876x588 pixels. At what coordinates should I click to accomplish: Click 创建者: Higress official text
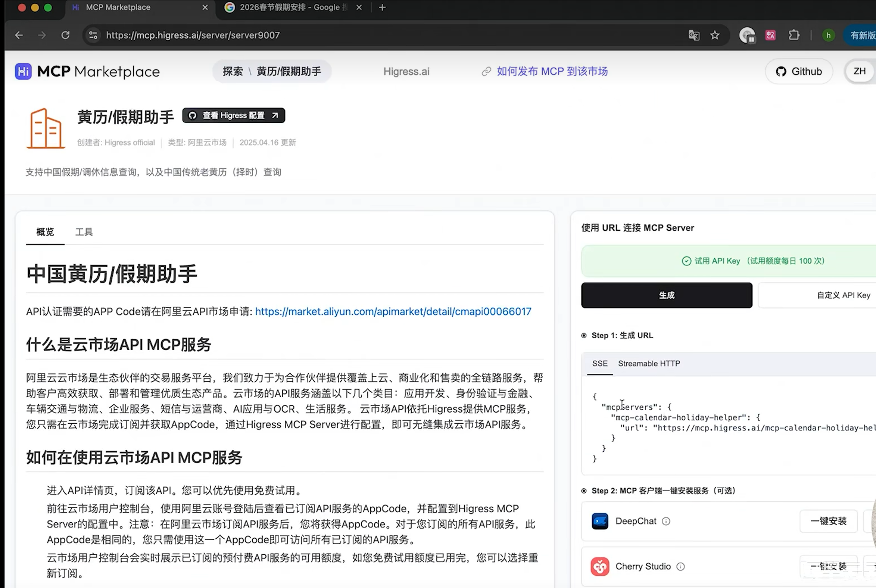(x=116, y=143)
